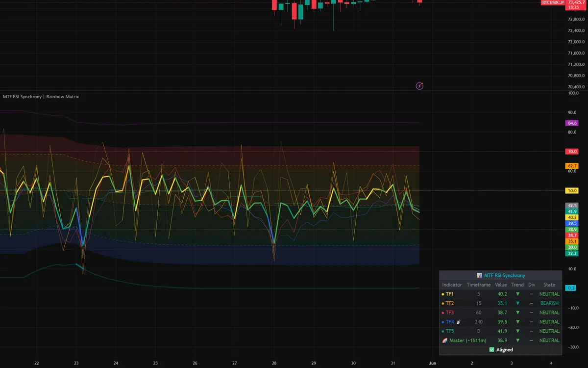588x368 pixels.
Task: Click the teal dot beside TF5
Action: 443,331
